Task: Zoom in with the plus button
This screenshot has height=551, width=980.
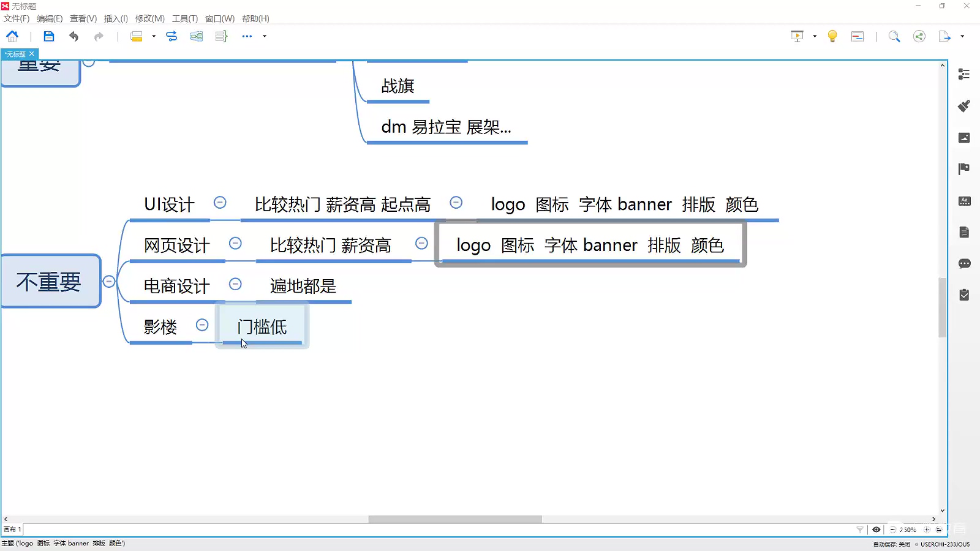Action: pyautogui.click(x=927, y=530)
